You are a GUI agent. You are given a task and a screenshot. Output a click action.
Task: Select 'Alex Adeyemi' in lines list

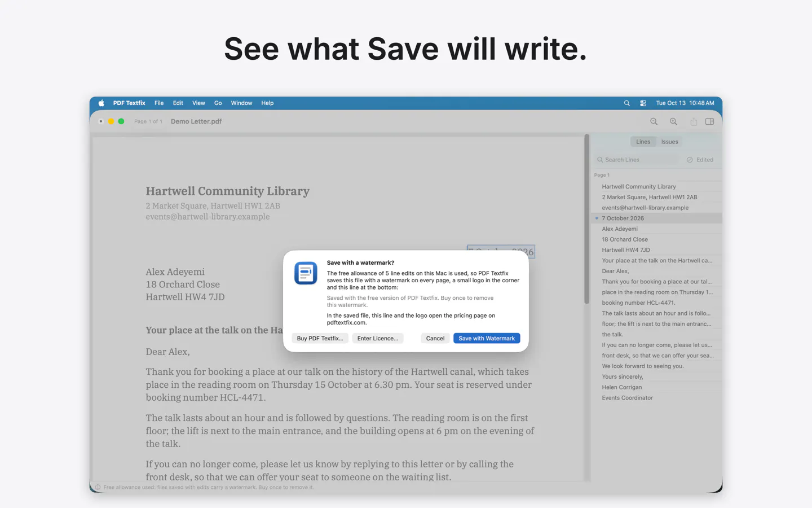click(x=657, y=229)
